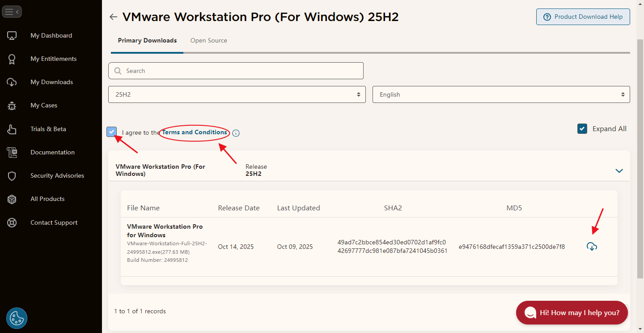Open My Dashboard menu item
The height and width of the screenshot is (333, 644).
coord(51,35)
